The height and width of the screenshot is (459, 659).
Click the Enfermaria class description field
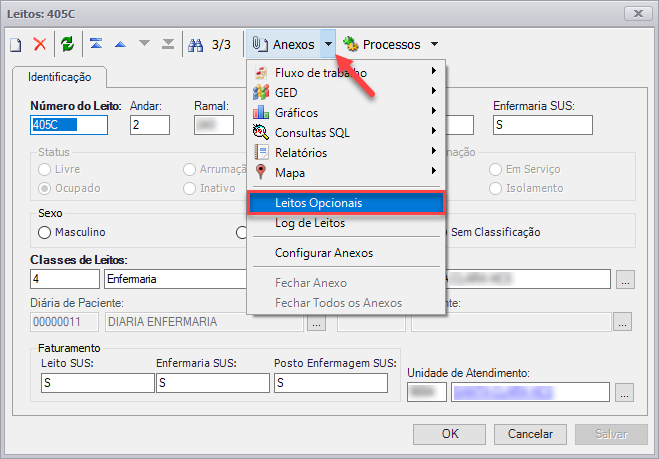tap(175, 279)
